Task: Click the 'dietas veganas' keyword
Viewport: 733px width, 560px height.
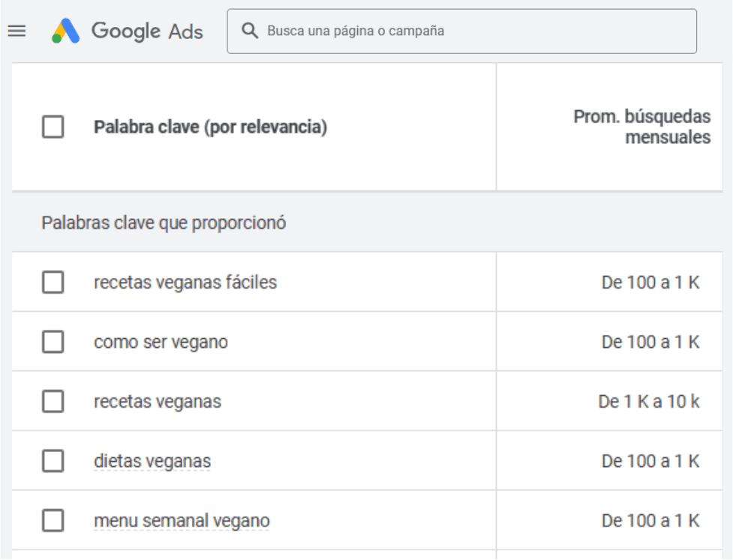Action: [x=152, y=461]
